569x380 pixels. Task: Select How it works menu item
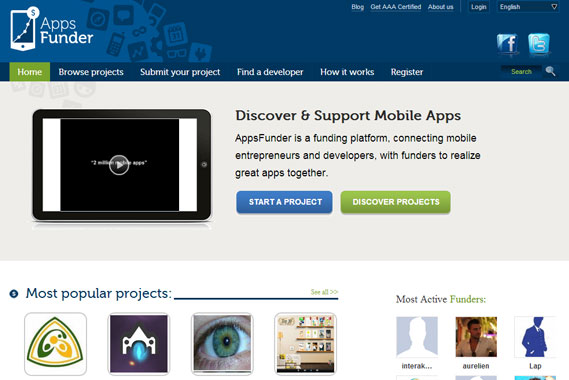point(347,72)
